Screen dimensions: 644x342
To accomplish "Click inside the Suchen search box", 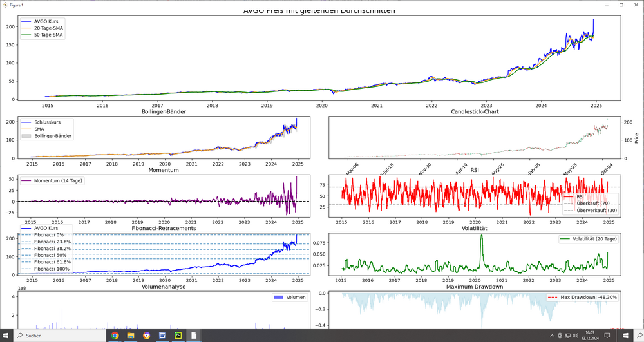I will pos(58,336).
